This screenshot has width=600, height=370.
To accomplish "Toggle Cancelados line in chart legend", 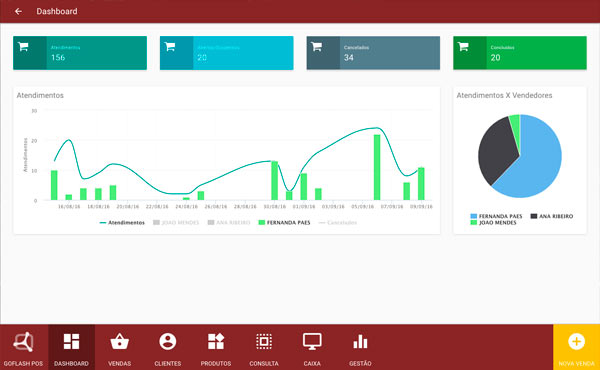I will coord(338,222).
